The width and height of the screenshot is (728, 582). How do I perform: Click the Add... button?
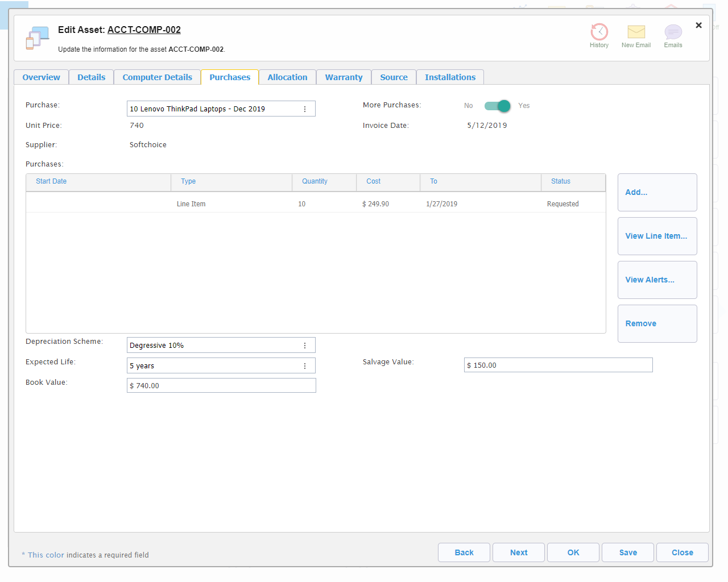657,192
